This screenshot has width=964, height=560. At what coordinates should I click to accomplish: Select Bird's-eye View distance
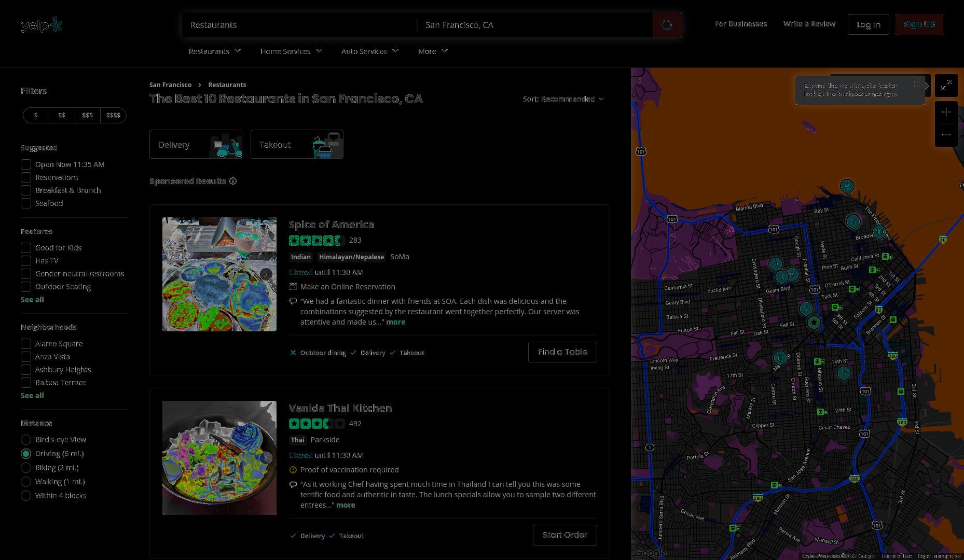(x=26, y=440)
